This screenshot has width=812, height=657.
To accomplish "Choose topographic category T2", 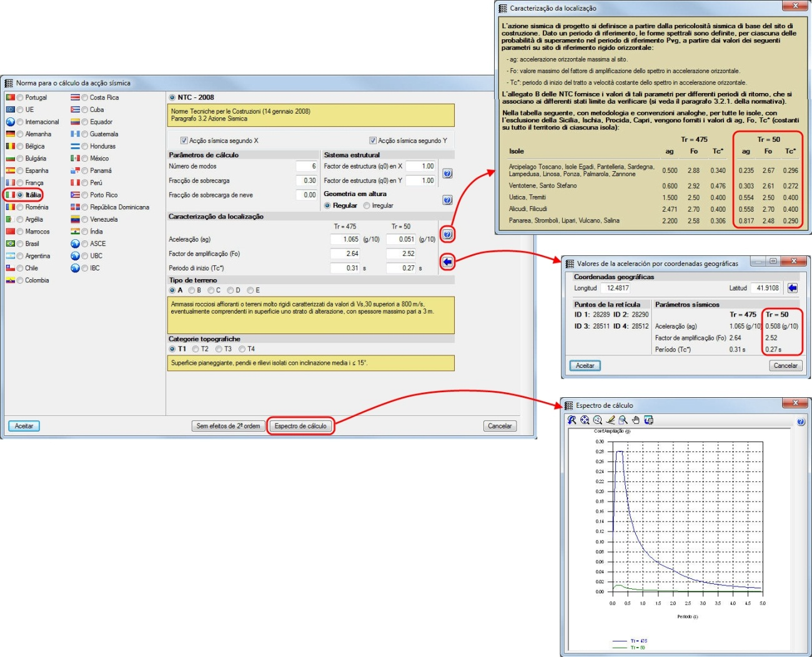I will 196,349.
